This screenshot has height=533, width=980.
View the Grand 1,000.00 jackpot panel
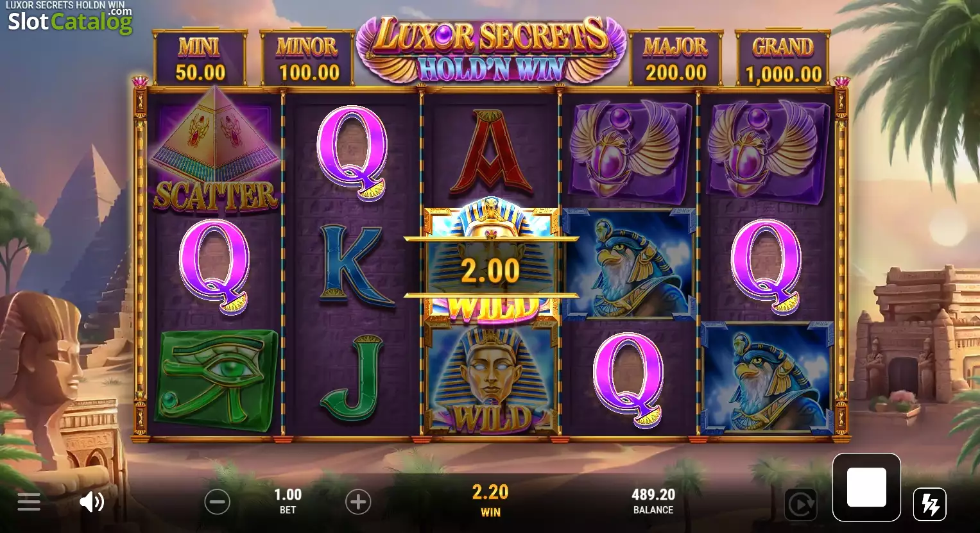(x=783, y=58)
